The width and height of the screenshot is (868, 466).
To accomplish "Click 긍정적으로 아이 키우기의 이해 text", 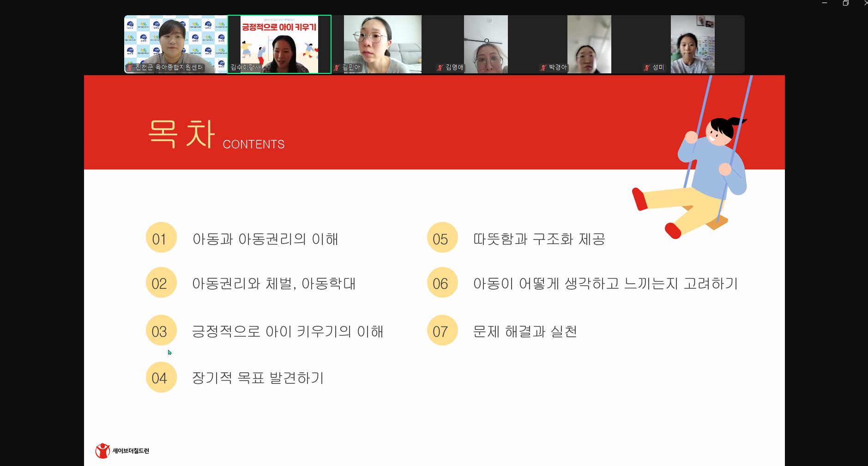I will pyautogui.click(x=288, y=331).
